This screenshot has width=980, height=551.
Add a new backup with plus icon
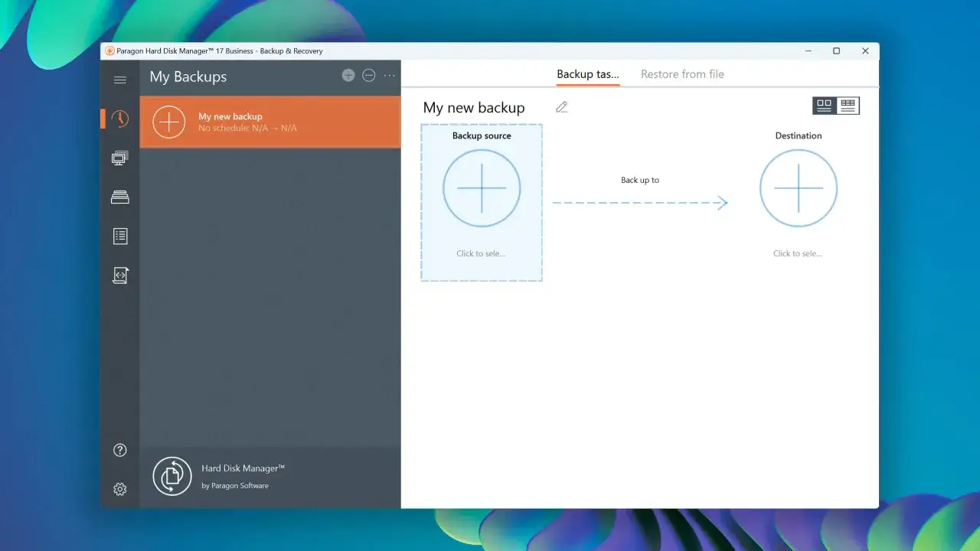point(348,75)
